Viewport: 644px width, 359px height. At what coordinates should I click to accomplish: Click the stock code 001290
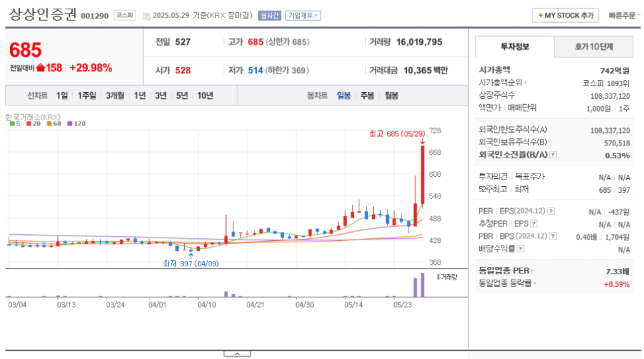(95, 16)
